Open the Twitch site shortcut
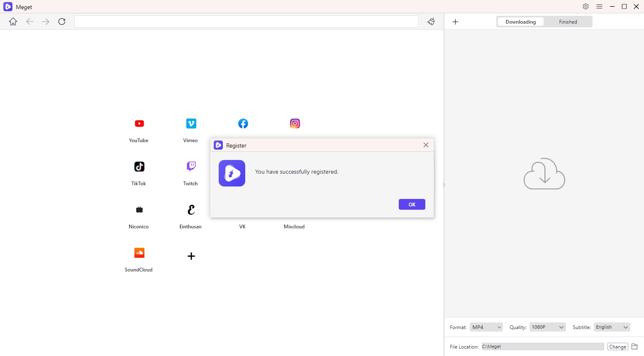The height and width of the screenshot is (356, 644). coord(191,167)
